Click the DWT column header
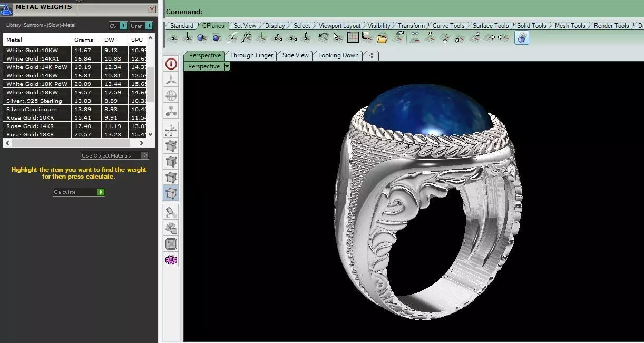 (x=114, y=40)
